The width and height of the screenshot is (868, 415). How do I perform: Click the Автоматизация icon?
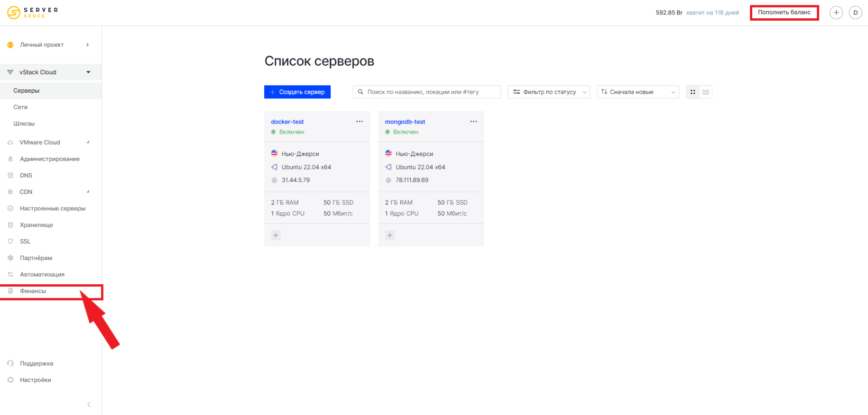click(x=10, y=274)
